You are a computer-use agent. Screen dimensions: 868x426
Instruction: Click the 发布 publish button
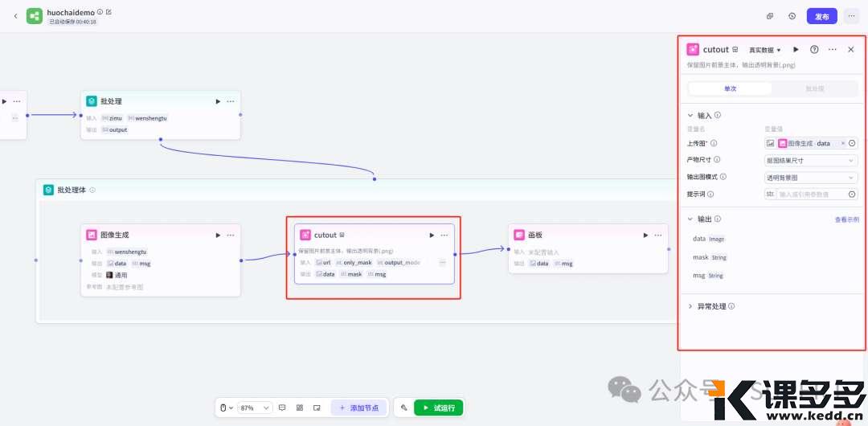coord(821,16)
